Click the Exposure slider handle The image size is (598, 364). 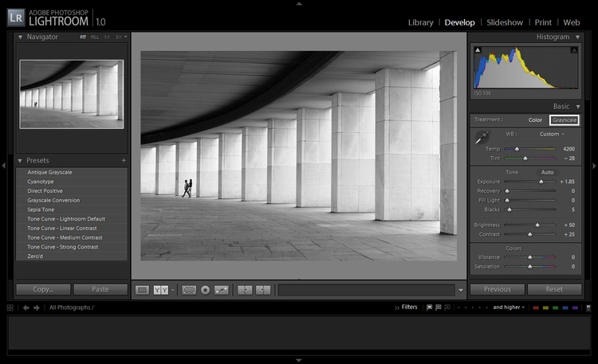[541, 182]
